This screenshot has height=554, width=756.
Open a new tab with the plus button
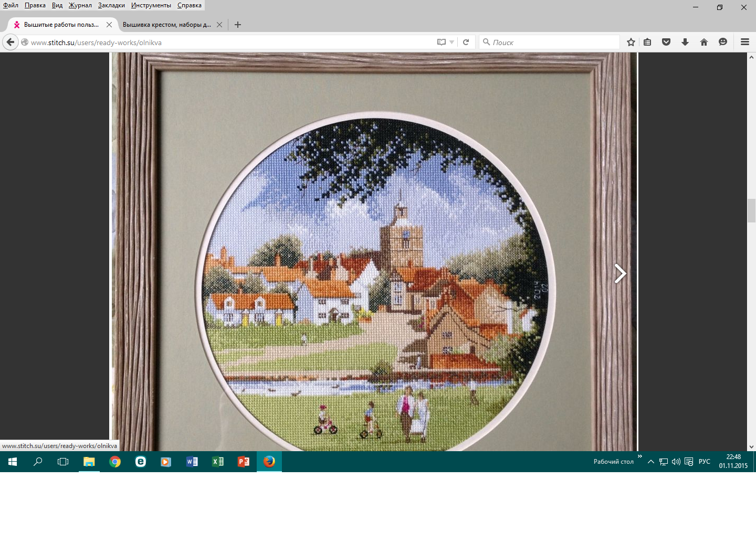pyautogui.click(x=238, y=25)
